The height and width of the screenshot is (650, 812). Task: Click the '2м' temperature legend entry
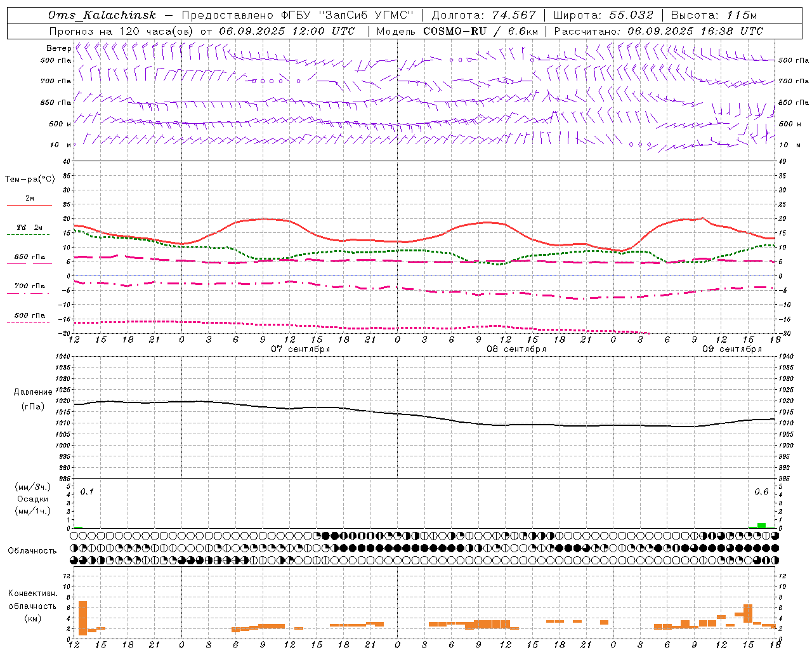tap(30, 198)
